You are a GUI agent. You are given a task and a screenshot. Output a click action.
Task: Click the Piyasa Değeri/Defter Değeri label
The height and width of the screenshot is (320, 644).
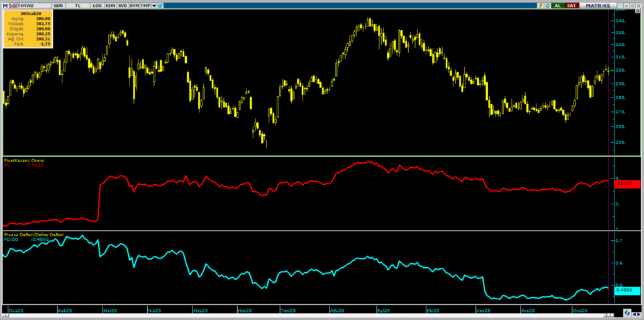click(x=34, y=234)
